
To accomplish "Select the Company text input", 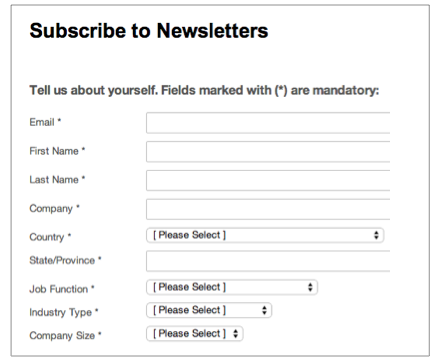I will coord(268,209).
